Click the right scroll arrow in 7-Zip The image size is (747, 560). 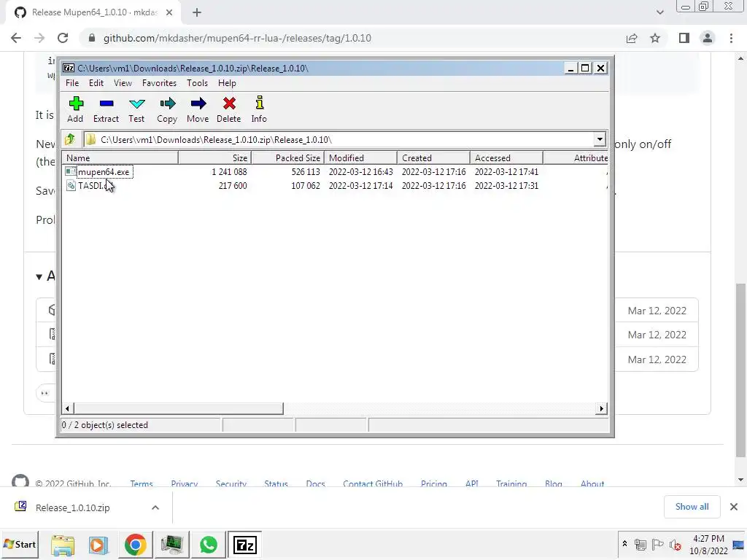[x=602, y=408]
